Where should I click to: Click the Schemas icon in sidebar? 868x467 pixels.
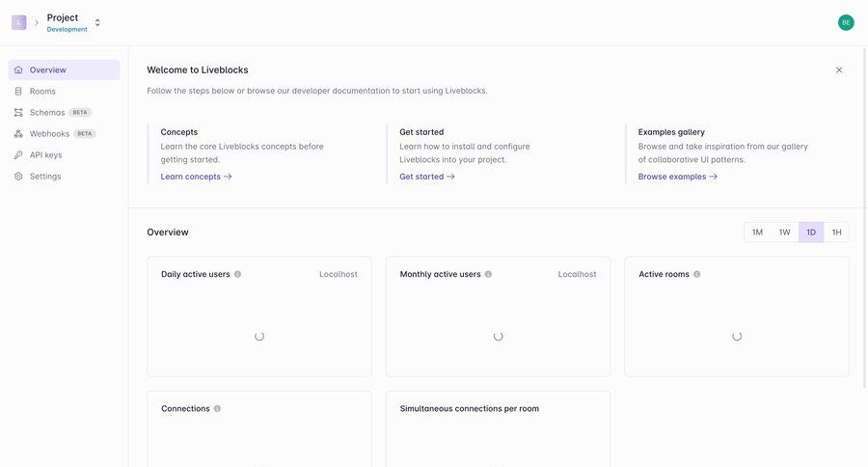(18, 113)
